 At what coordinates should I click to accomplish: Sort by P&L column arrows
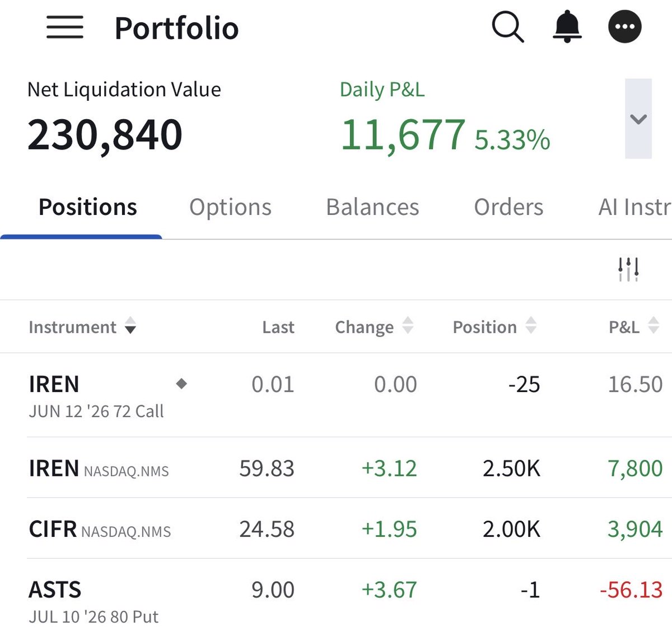653,325
